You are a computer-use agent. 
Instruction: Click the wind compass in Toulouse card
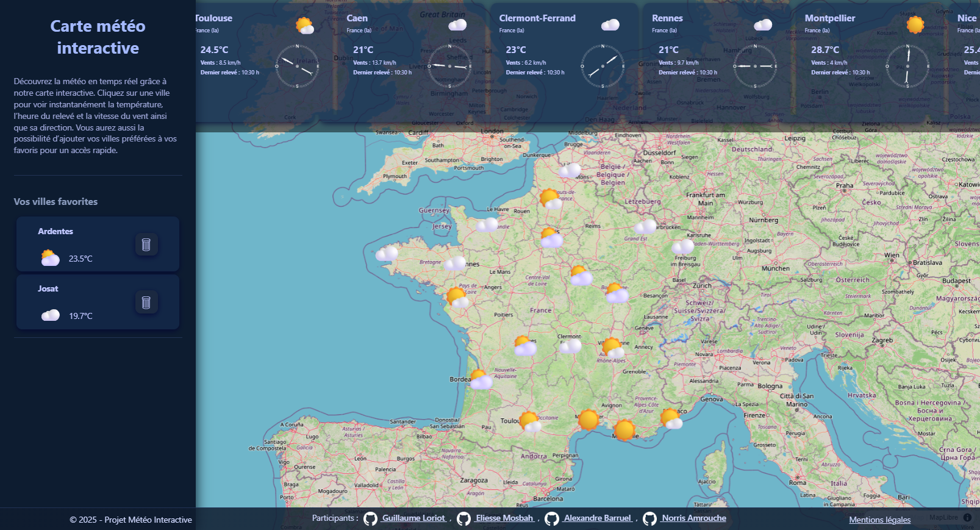tap(297, 66)
